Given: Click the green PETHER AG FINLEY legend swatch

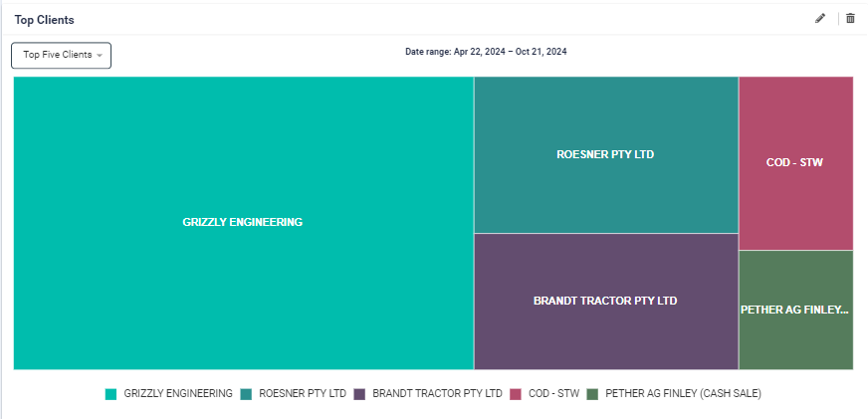Looking at the screenshot, I should point(592,394).
